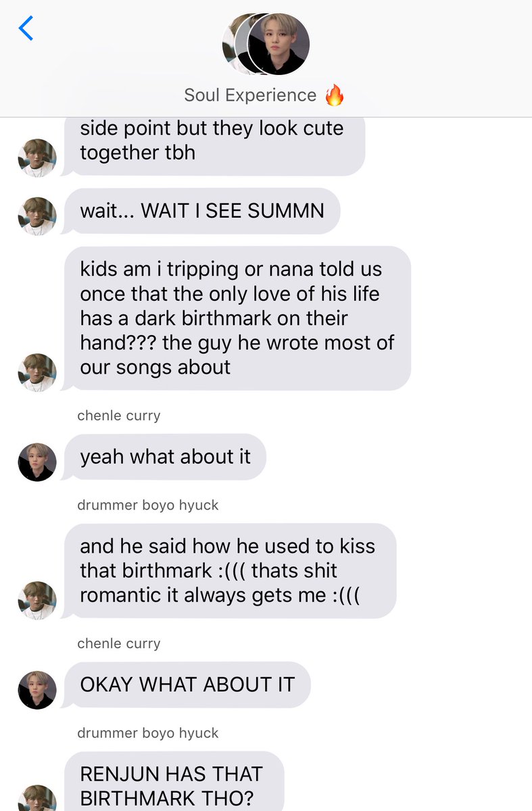Tap avatar beside 'kids am i tripping' message

pos(37,372)
